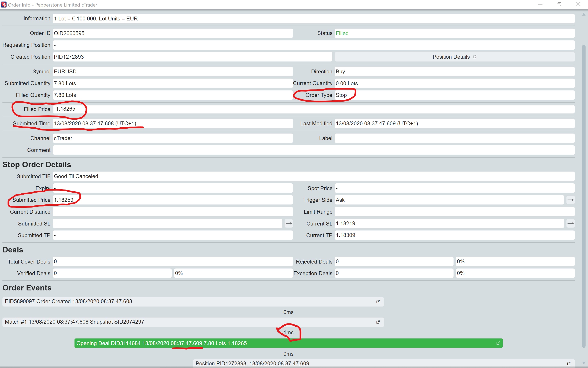Screen dimensions: 588x368
Task: Click the vertical scrollbar thumb
Action: coord(584,196)
